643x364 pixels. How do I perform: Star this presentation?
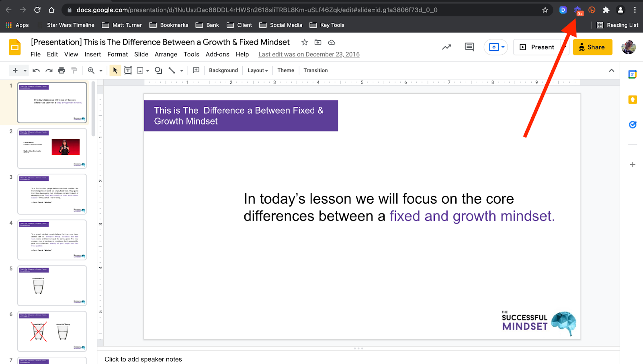(x=305, y=42)
